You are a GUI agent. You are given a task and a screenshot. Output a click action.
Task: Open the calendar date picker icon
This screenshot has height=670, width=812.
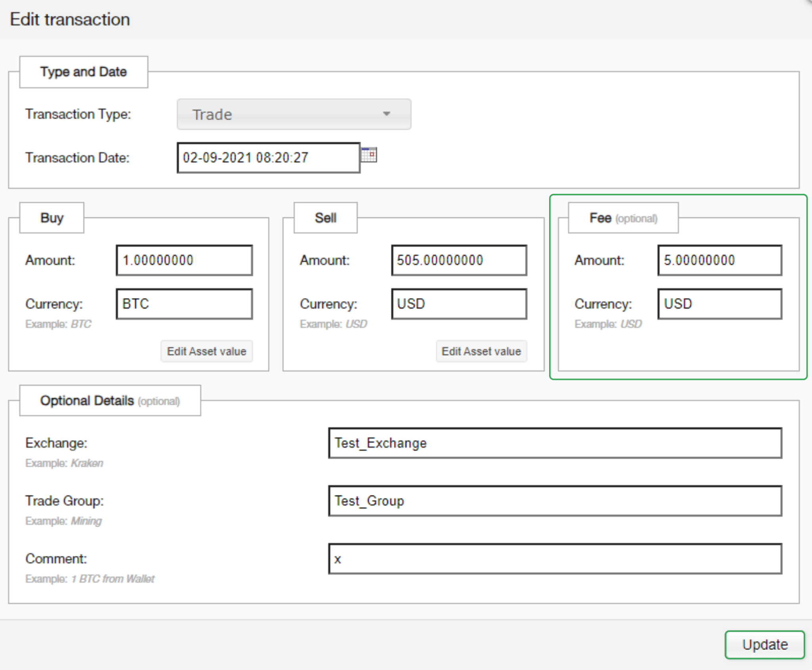click(x=369, y=155)
